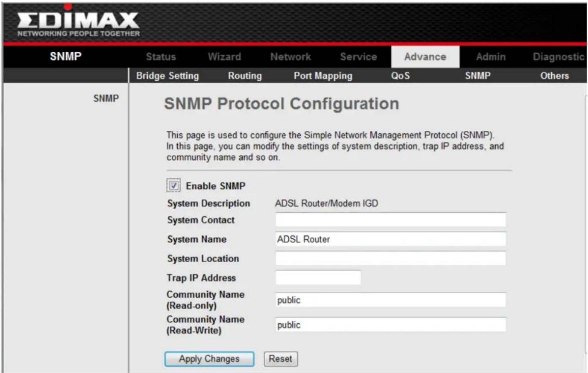Open the Admin tab

tap(491, 57)
